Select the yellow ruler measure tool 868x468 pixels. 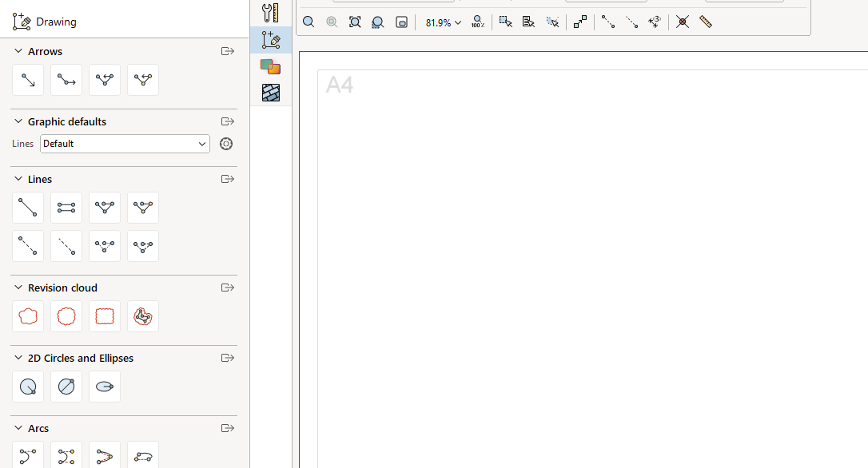706,22
